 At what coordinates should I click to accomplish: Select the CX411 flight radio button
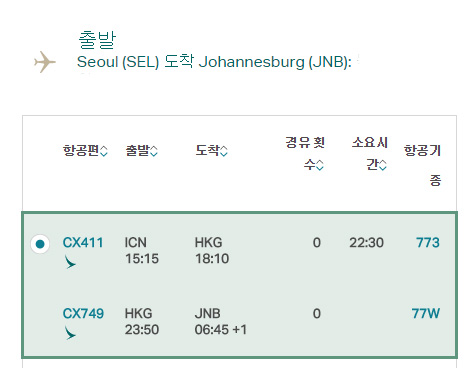(x=40, y=244)
